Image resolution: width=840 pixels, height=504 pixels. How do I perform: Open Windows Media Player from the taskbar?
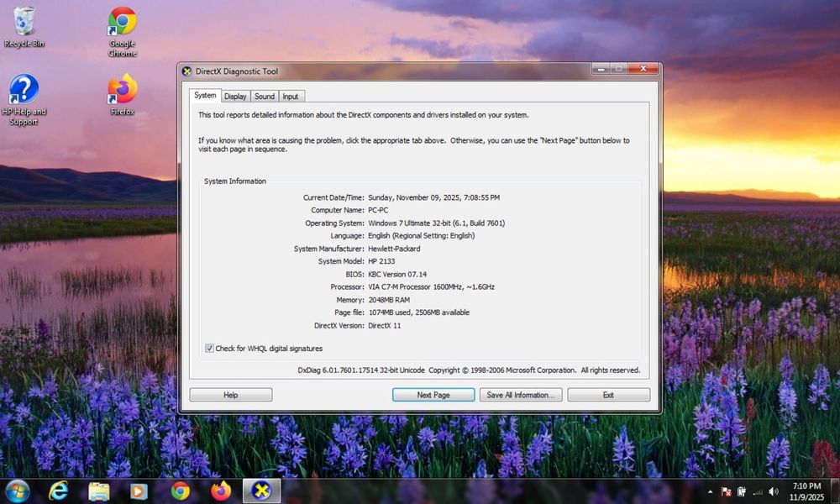pos(139,491)
